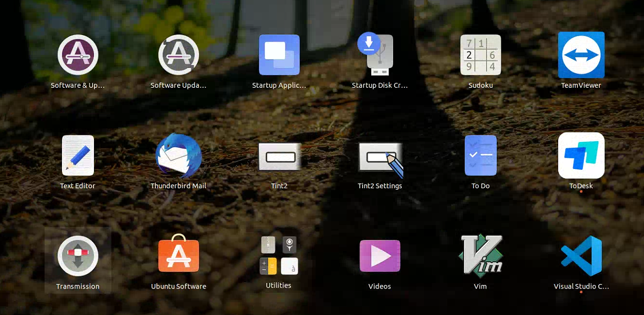644x315 pixels.
Task: Click the "Text Editor" label
Action: point(78,186)
